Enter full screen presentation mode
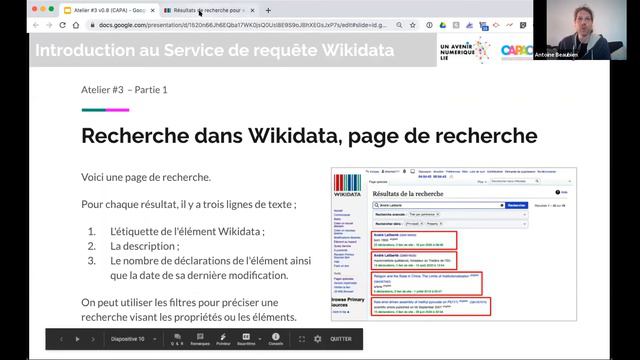Image resolution: width=640 pixels, height=360 pixels. tap(302, 339)
